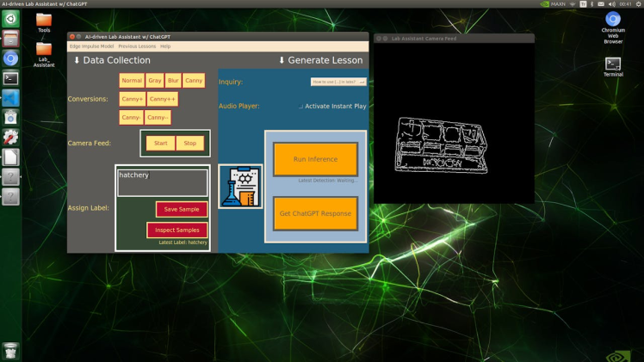The height and width of the screenshot is (362, 644).
Task: Open the Edge Impulse Model menu
Action: (91, 46)
